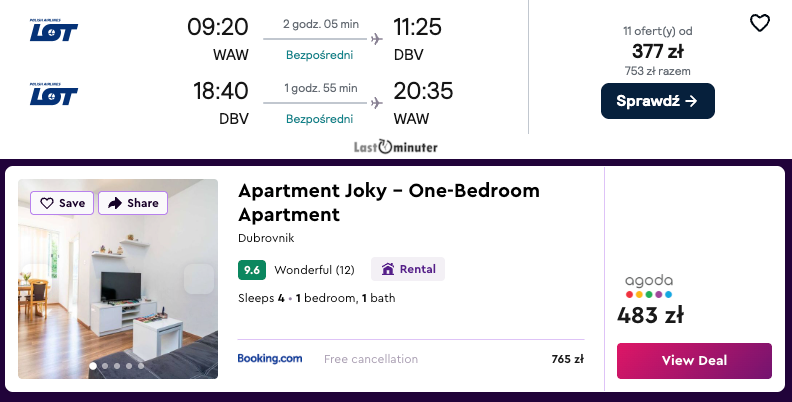Click the heart icon to favorite this flight

760,23
